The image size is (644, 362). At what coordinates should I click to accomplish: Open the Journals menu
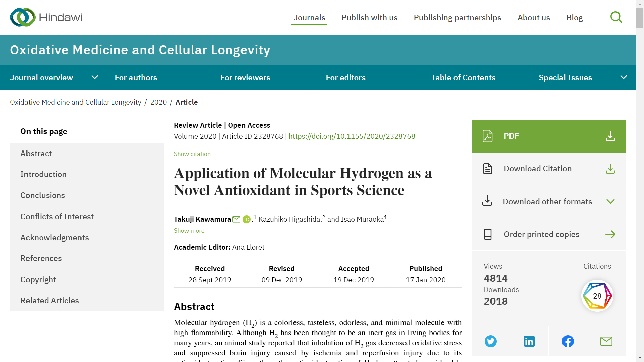[309, 18]
